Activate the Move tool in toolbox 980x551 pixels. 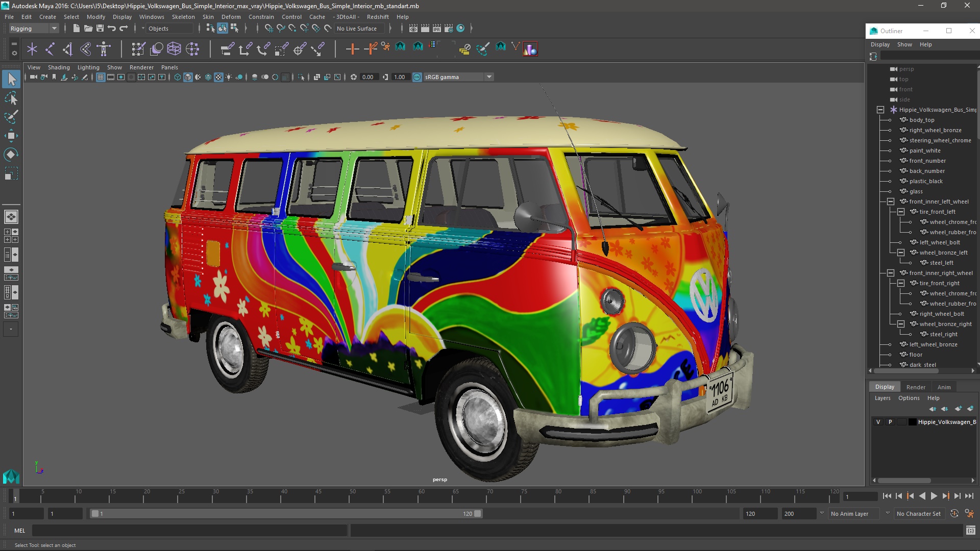11,136
